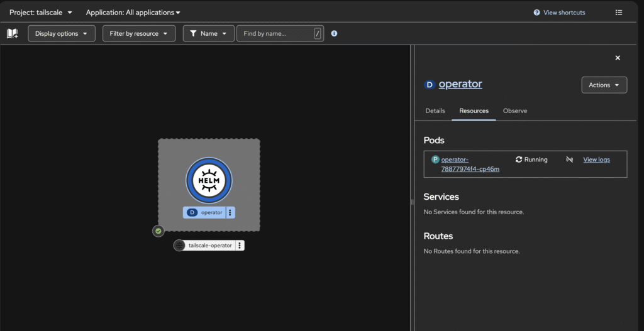
Task: Switch to list view icon
Action: [619, 13]
